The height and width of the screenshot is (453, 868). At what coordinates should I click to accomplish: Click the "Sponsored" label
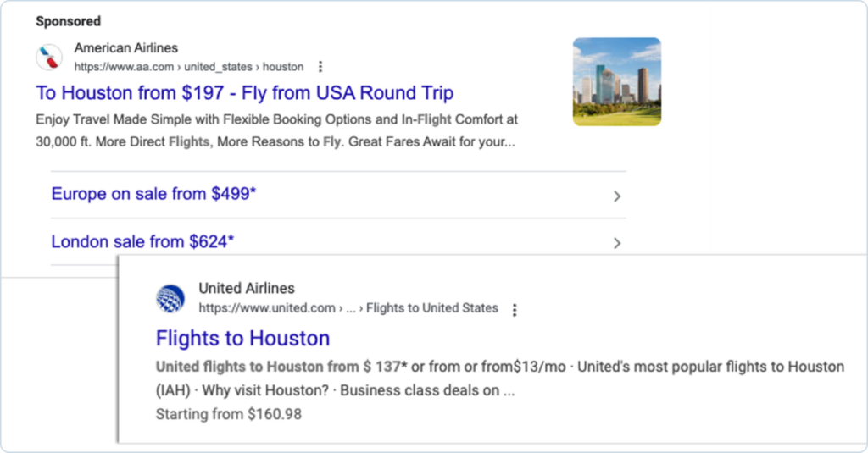(x=68, y=21)
